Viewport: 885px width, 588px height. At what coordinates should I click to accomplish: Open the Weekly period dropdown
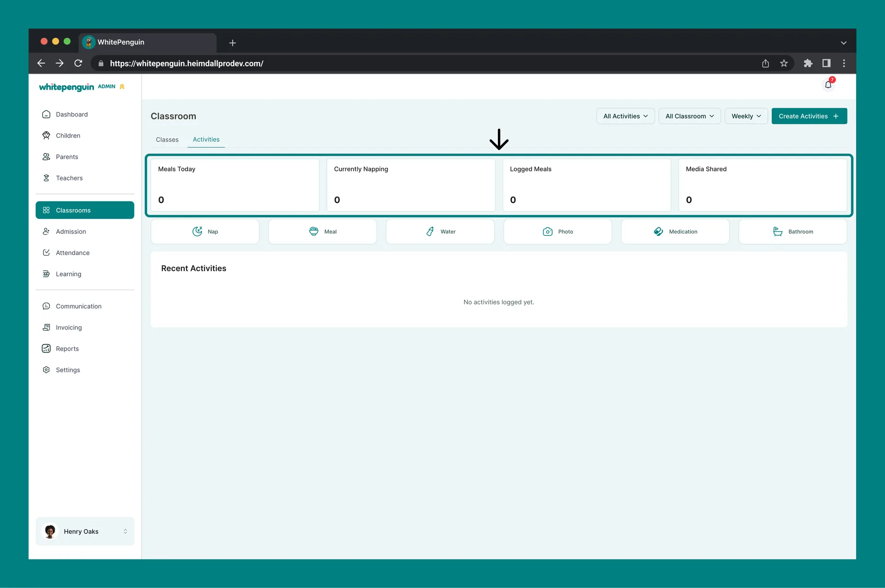(x=746, y=116)
